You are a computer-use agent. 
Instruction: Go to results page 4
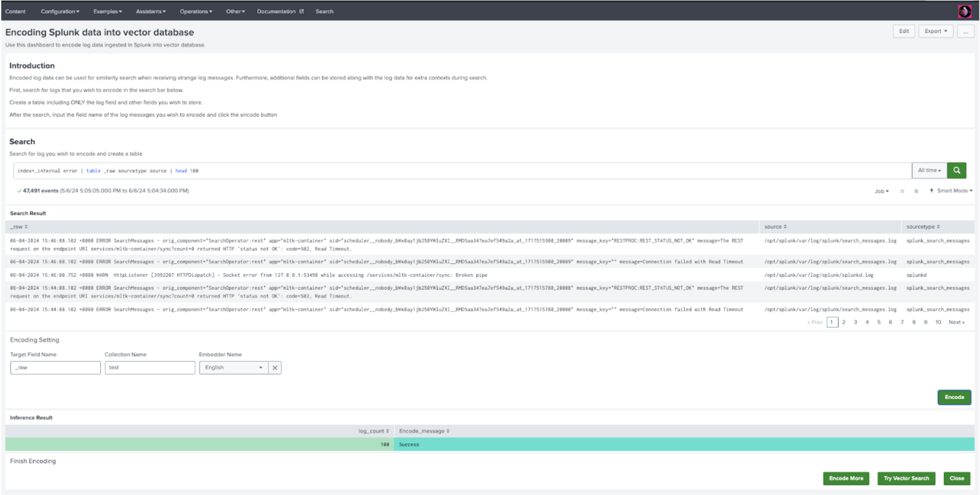click(867, 323)
